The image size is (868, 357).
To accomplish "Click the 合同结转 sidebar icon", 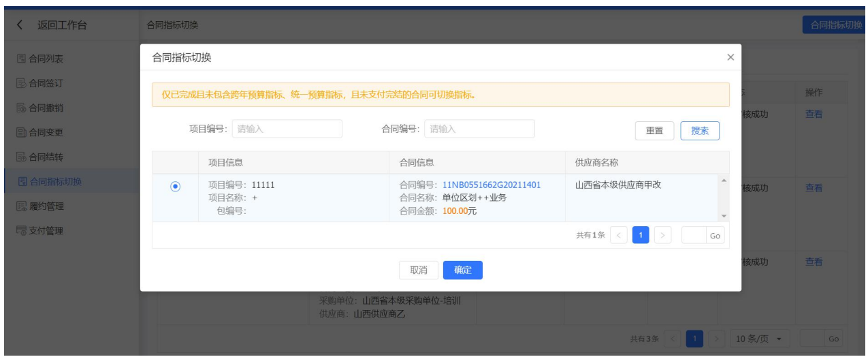I will pyautogui.click(x=21, y=157).
